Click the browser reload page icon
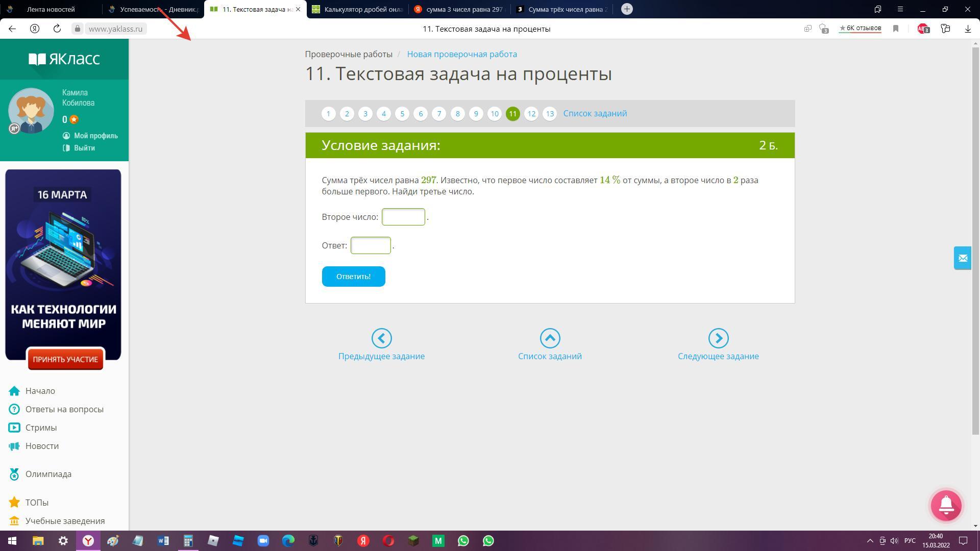 coord(57,29)
